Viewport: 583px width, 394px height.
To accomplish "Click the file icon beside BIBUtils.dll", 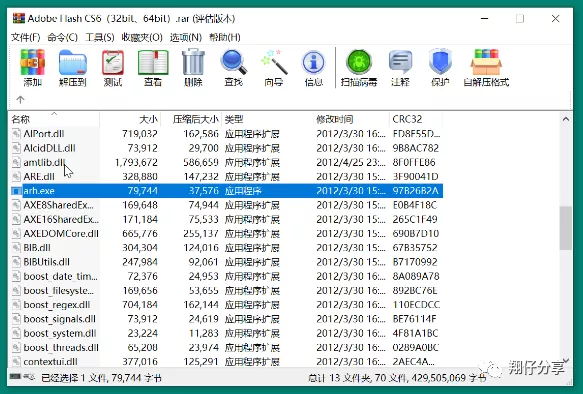I will (x=16, y=262).
